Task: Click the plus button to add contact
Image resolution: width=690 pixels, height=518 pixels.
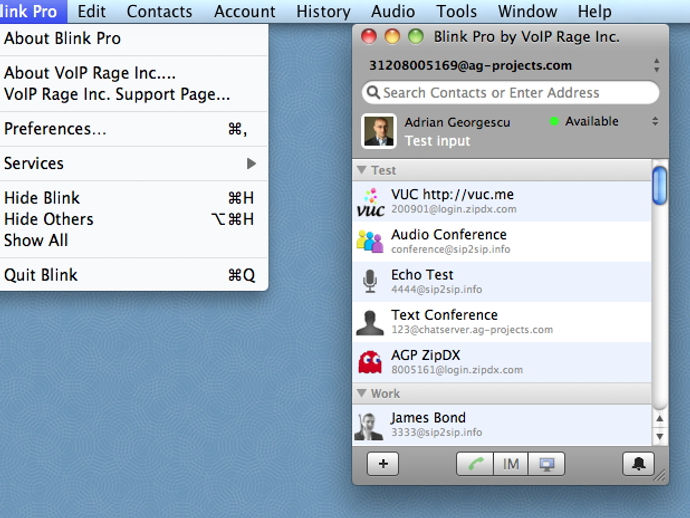Action: tap(383, 463)
